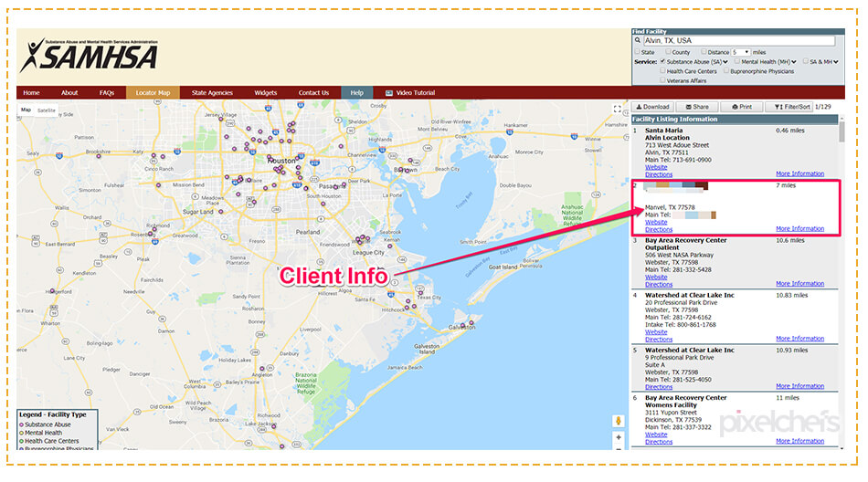Uncheck the Substance Abuse (SA) service

662,61
